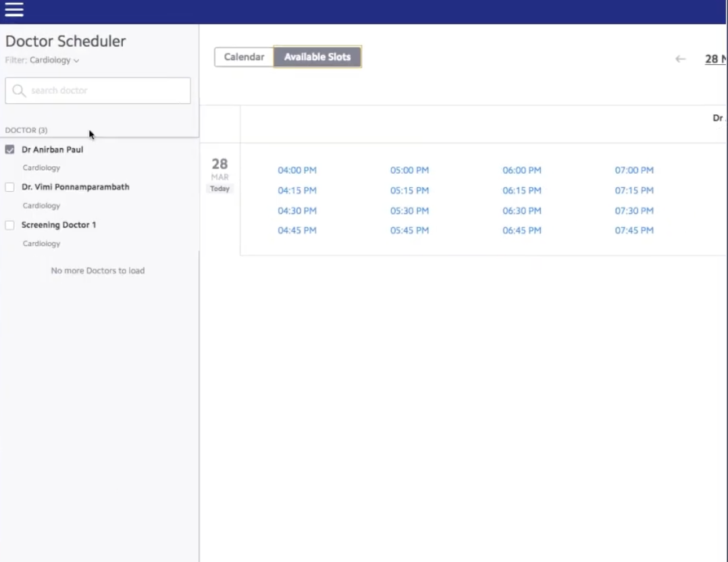
Task: Select the 05:45 PM slot
Action: point(409,230)
